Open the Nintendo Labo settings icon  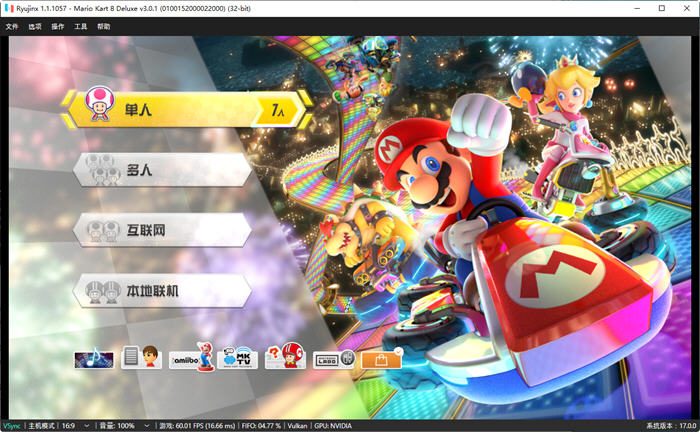tap(334, 359)
